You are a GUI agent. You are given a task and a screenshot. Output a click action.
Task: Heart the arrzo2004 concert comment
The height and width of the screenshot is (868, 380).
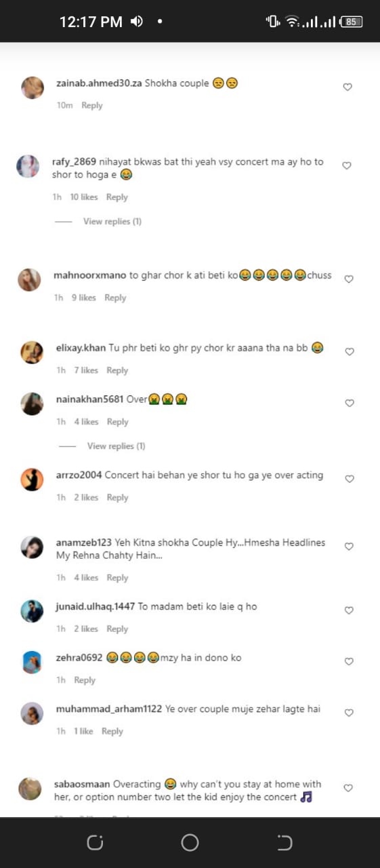point(350,479)
